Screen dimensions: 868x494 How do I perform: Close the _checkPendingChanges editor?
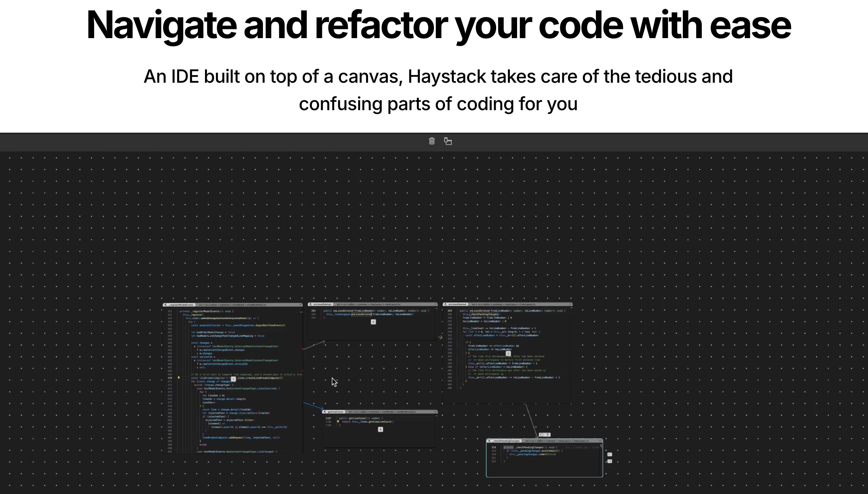600,441
